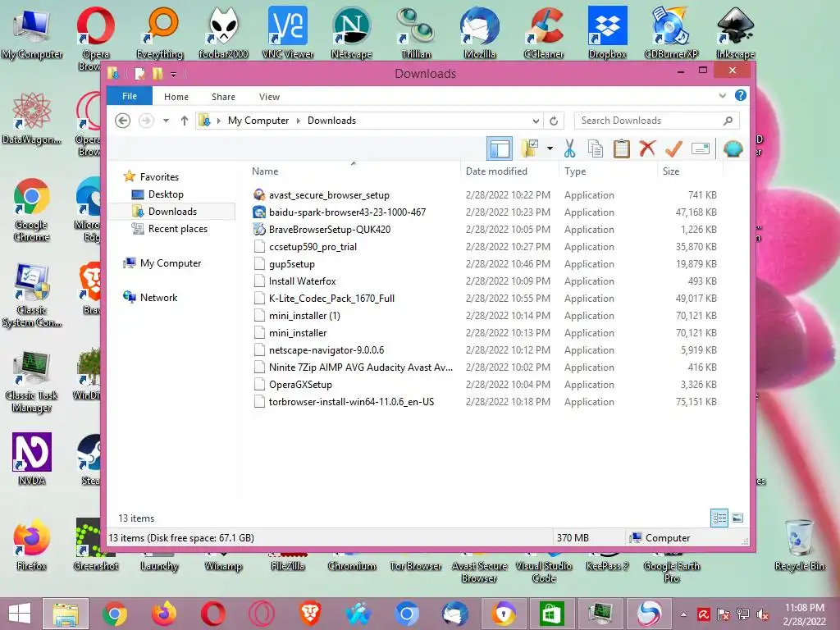Select the torbrowser-install-win64-11.0.6_en-US file
The height and width of the screenshot is (630, 840).
pos(351,402)
